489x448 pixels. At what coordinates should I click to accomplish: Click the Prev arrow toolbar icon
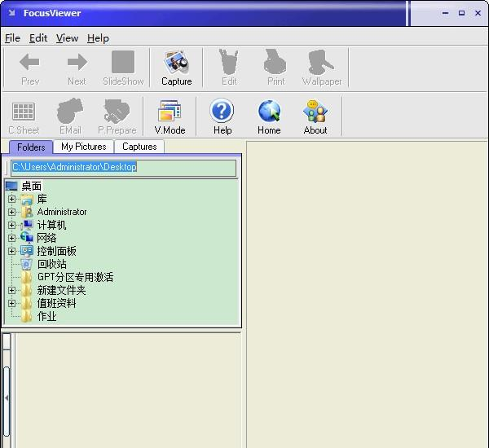coord(29,62)
